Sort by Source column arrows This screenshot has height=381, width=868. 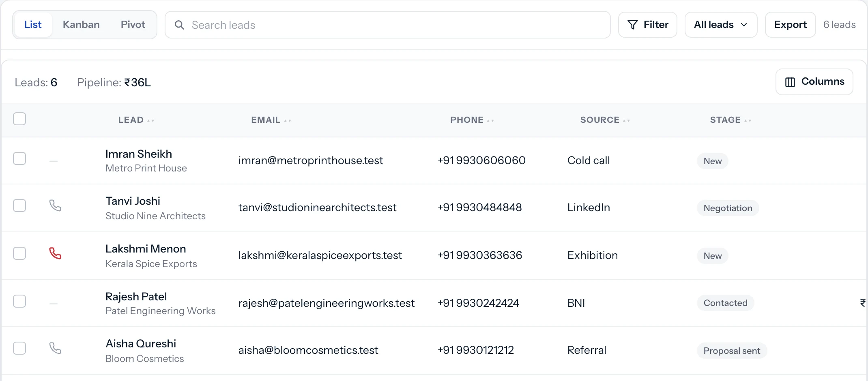point(626,120)
